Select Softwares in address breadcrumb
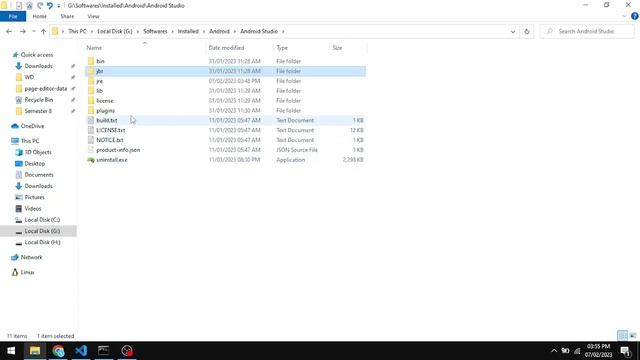Screen dimensions: 640x360 tap(155, 31)
